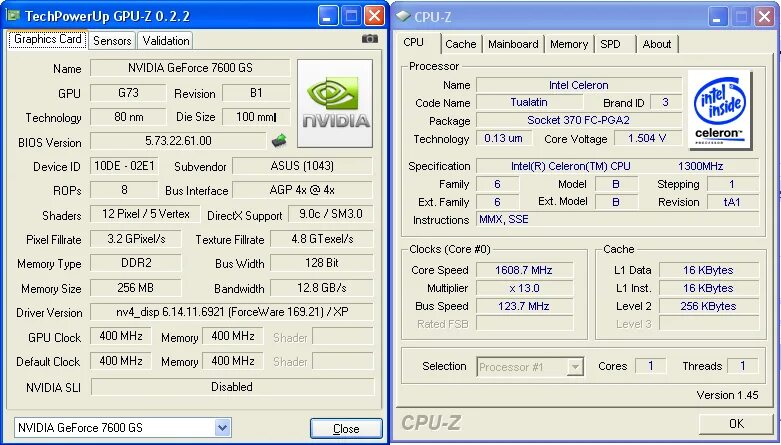781x445 pixels.
Task: Click the GPU-Z screenshot camera icon
Action: click(x=369, y=38)
